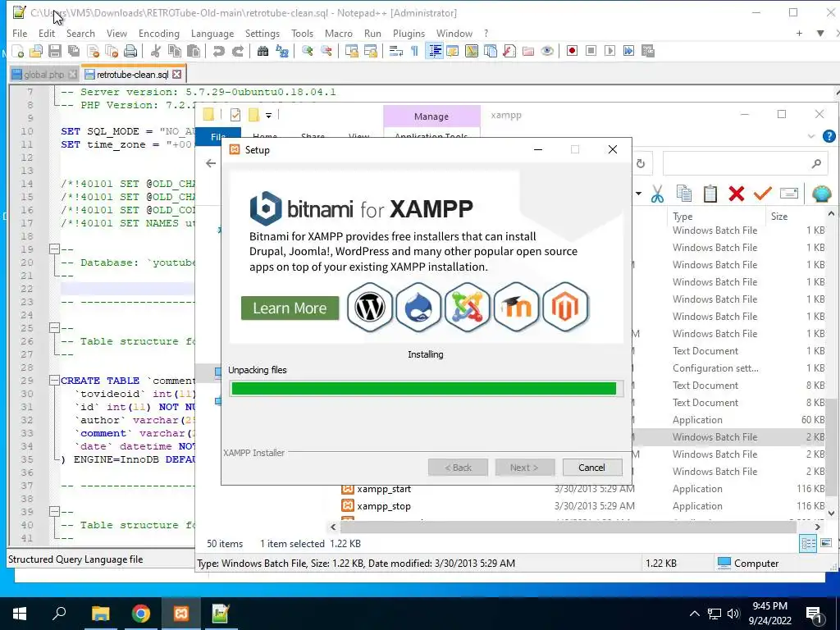Click Cancel in the Setup dialog
The image size is (840, 630).
pyautogui.click(x=592, y=468)
